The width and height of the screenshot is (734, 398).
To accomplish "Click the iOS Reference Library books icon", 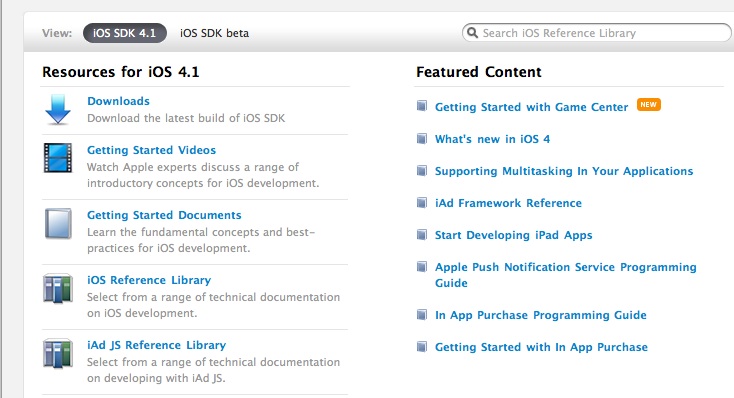I will coord(58,288).
